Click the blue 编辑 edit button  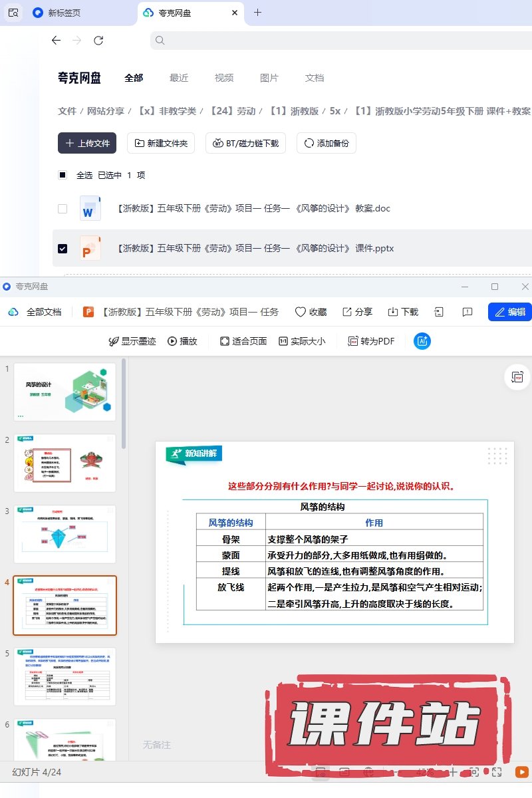tap(509, 312)
